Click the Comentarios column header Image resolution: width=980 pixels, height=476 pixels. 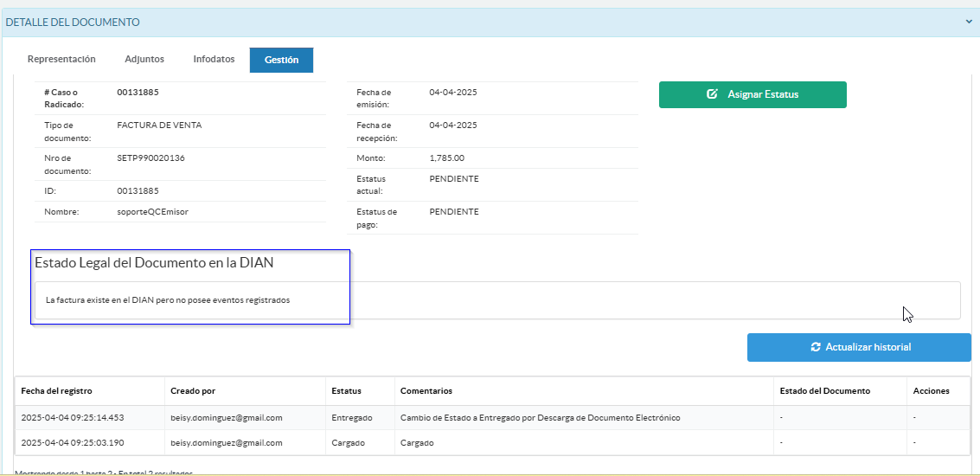(x=426, y=391)
